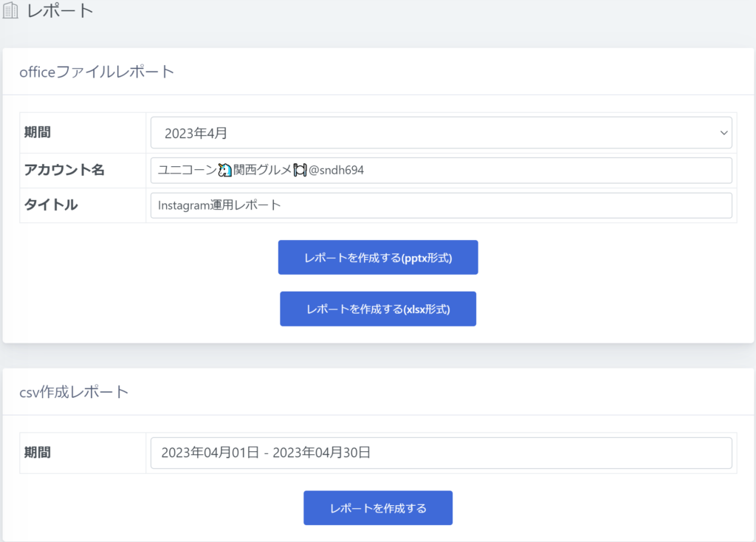This screenshot has width=756, height=542.
Task: Click the タイトル row label
Action: [x=51, y=205]
